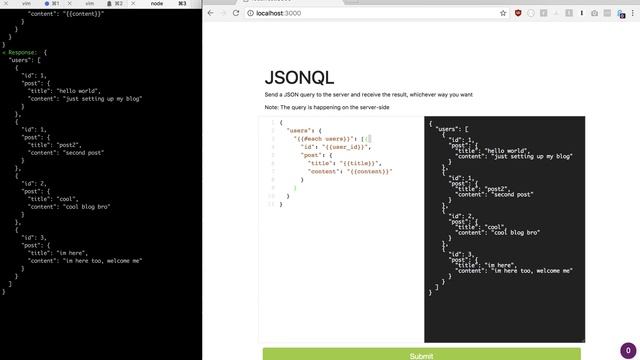Image resolution: width=640 pixels, height=360 pixels.
Task: Submit the JSON query
Action: (422, 354)
